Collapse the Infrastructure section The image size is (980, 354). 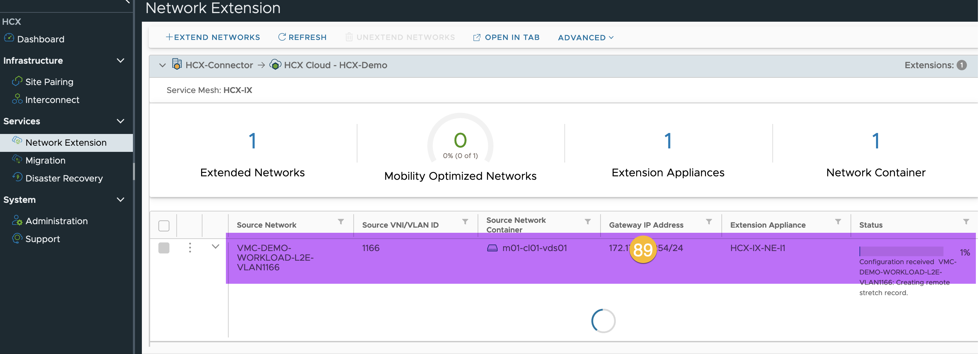point(121,61)
